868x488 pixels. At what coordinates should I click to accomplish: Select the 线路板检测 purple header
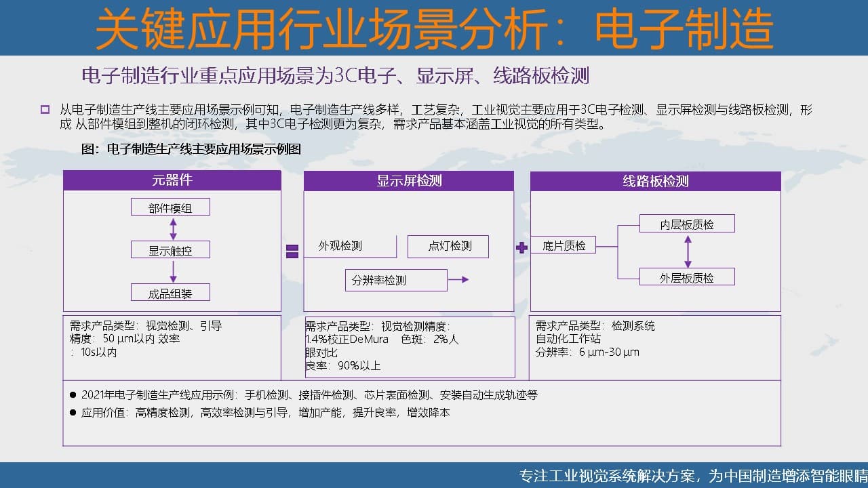[655, 181]
